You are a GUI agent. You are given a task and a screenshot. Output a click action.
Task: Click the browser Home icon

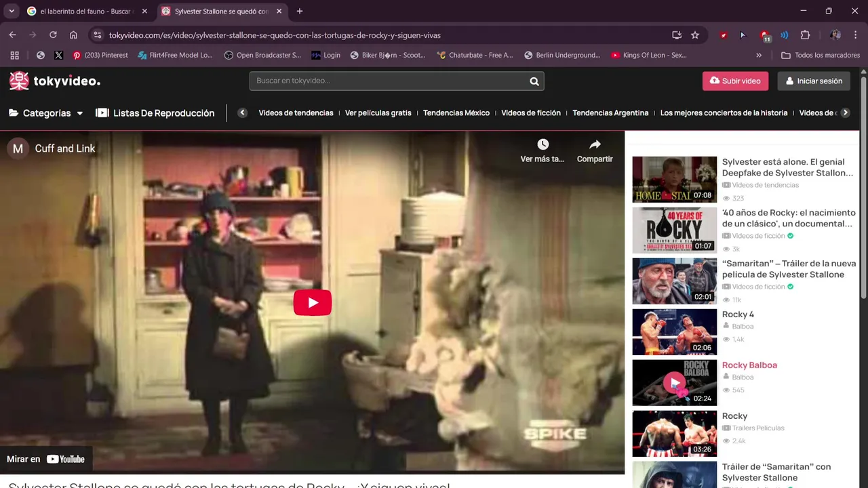click(73, 35)
